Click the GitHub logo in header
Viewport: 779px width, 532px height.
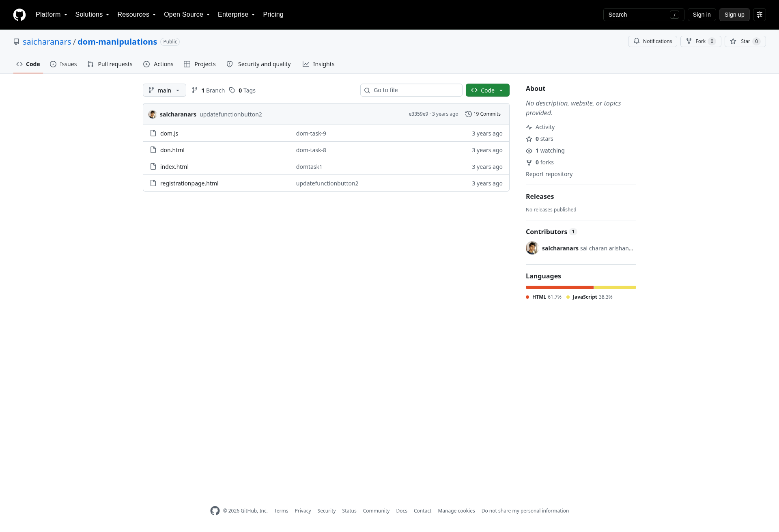click(19, 15)
